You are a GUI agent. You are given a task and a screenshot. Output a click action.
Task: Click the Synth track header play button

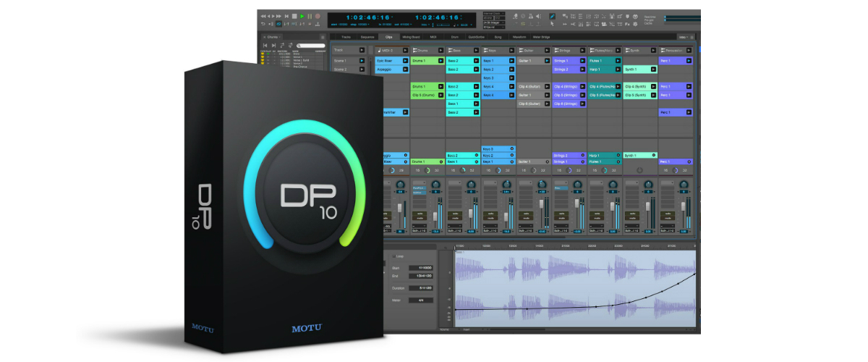[653, 50]
